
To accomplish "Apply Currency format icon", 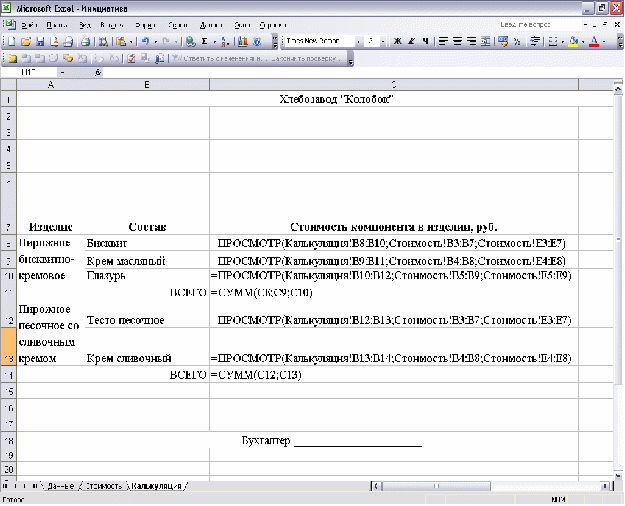I will point(503,41).
